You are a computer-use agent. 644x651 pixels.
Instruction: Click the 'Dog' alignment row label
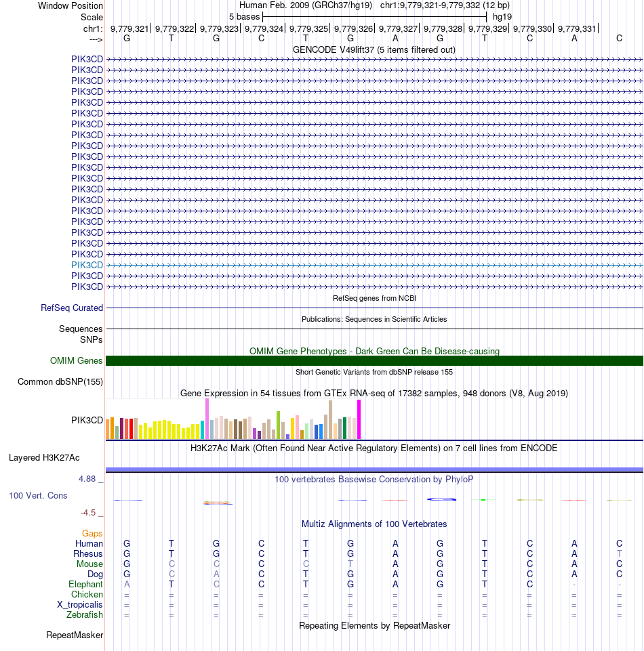[95, 574]
